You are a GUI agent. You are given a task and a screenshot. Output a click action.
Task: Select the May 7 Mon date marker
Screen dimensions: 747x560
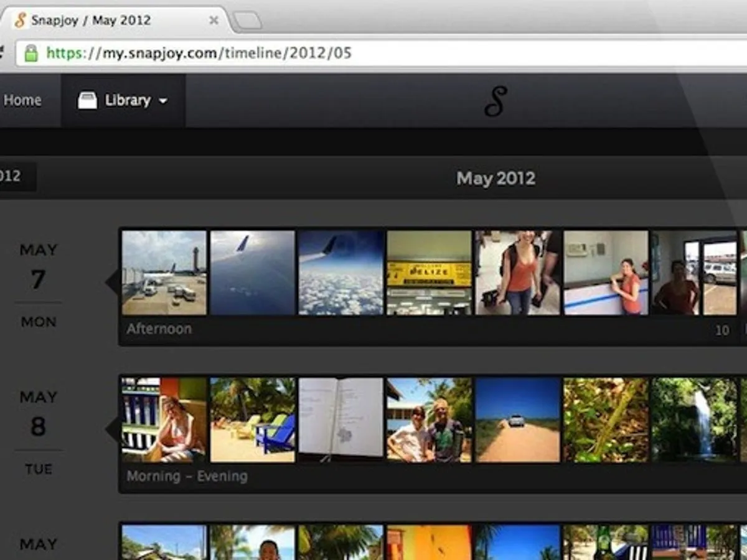coord(39,285)
